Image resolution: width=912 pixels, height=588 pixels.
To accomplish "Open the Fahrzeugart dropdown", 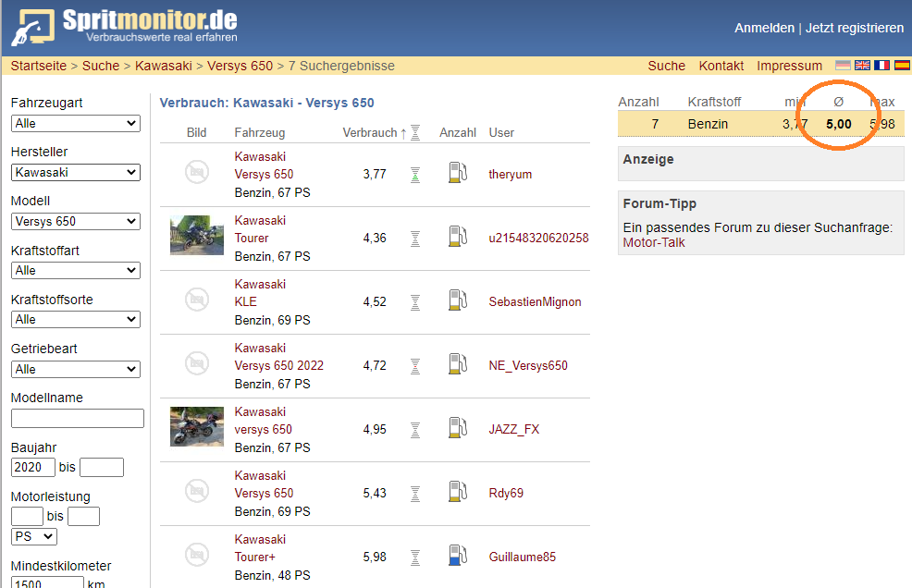I will [76, 123].
